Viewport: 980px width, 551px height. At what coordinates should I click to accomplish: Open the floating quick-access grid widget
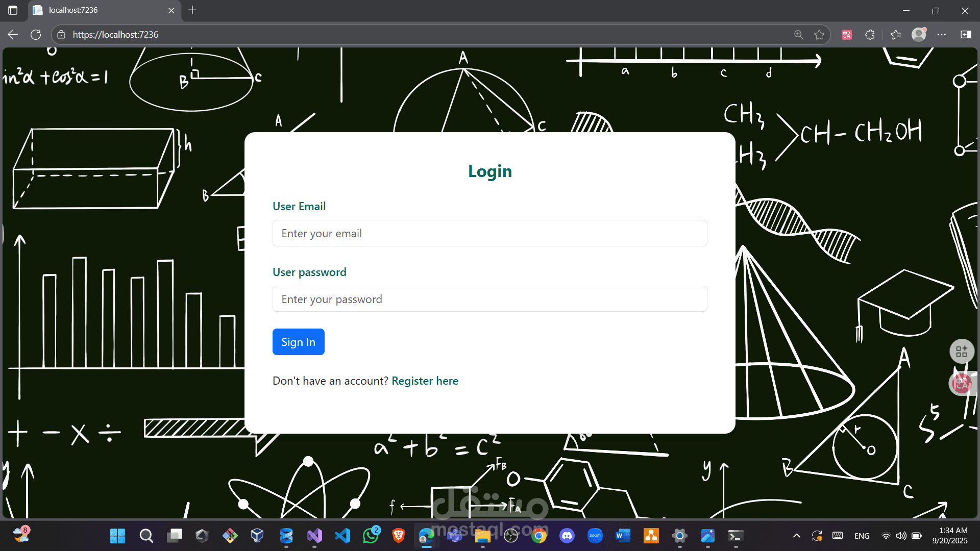pyautogui.click(x=962, y=351)
